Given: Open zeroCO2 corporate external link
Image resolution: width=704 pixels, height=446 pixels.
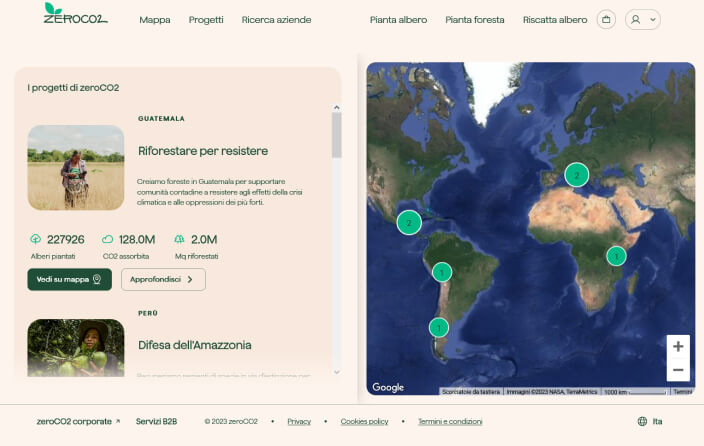Looking at the screenshot, I should (x=78, y=421).
